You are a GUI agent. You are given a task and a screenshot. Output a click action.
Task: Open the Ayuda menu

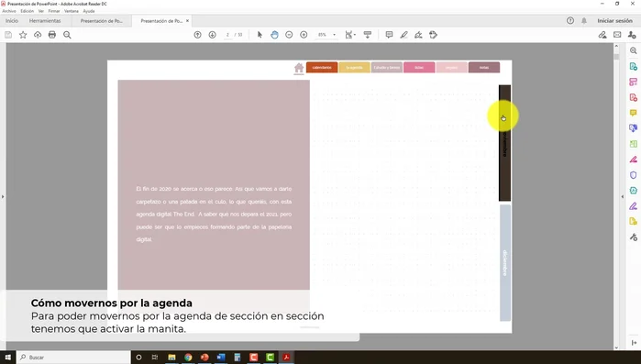89,11
